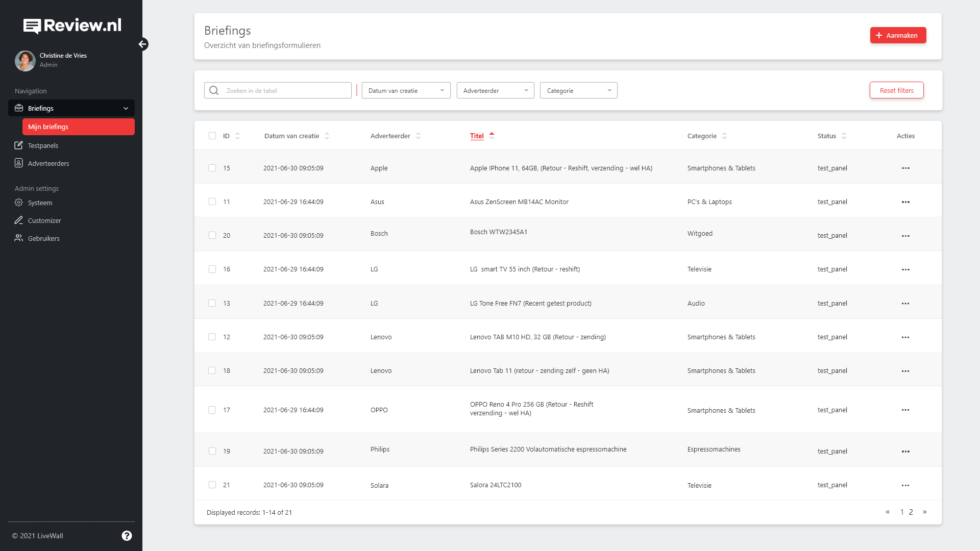The width and height of the screenshot is (980, 551).
Task: Tick checkbox for briefing ID 12
Action: [x=212, y=337]
